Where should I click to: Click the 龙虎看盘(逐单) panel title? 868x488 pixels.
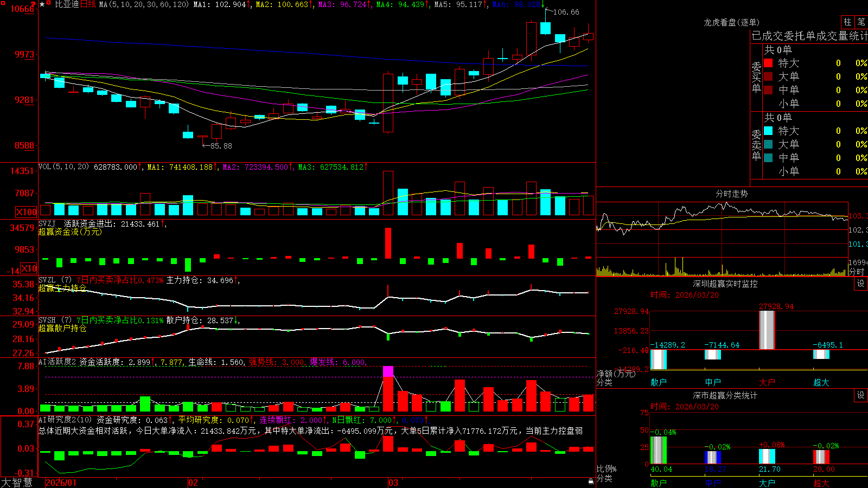click(x=731, y=22)
